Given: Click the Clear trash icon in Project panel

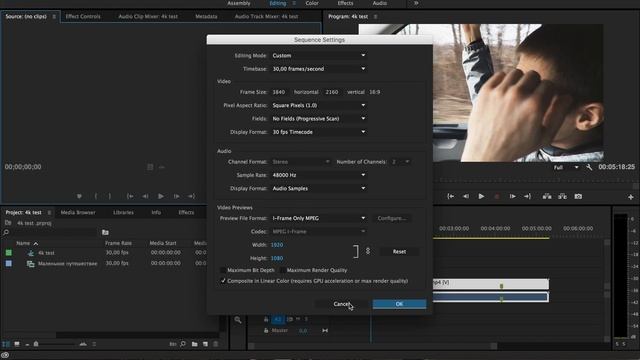Looking at the screenshot, I should click(x=216, y=344).
